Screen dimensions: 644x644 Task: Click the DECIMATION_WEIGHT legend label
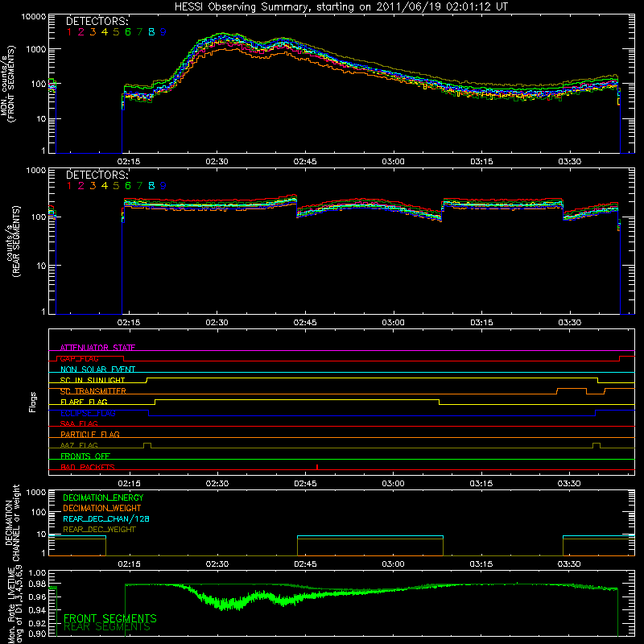tap(102, 508)
